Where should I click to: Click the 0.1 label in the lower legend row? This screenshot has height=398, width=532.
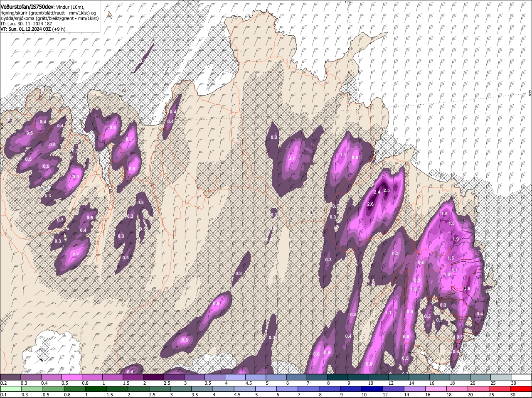click(x=3, y=395)
